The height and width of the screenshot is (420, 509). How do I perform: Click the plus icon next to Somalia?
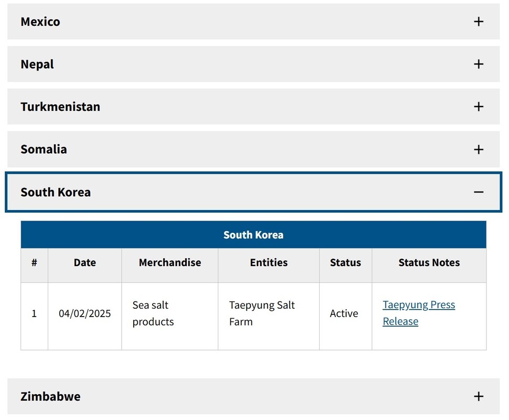pyautogui.click(x=478, y=150)
